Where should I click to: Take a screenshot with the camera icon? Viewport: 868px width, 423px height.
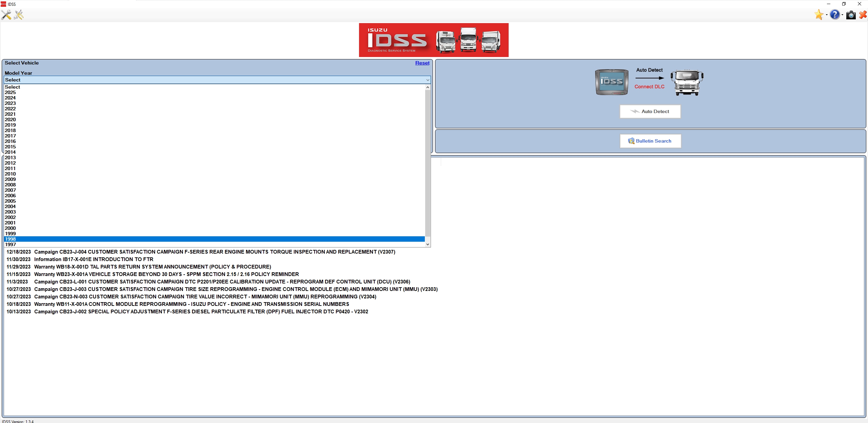click(x=851, y=15)
